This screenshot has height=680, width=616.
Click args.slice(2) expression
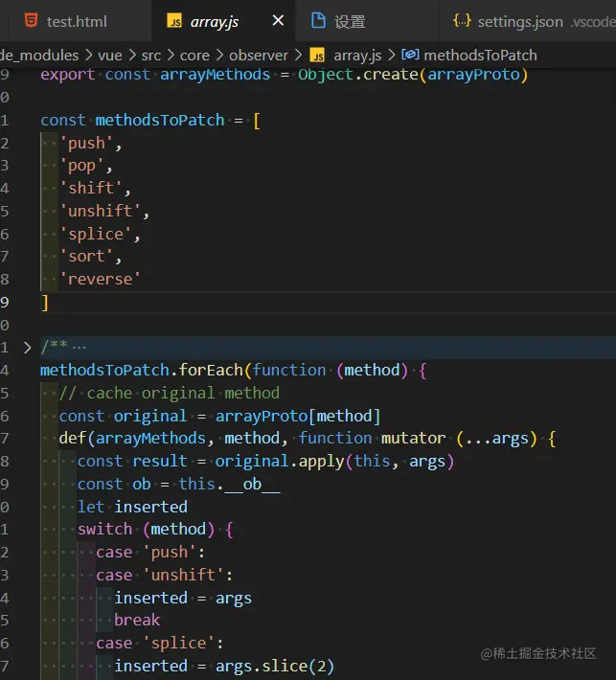[x=275, y=667]
